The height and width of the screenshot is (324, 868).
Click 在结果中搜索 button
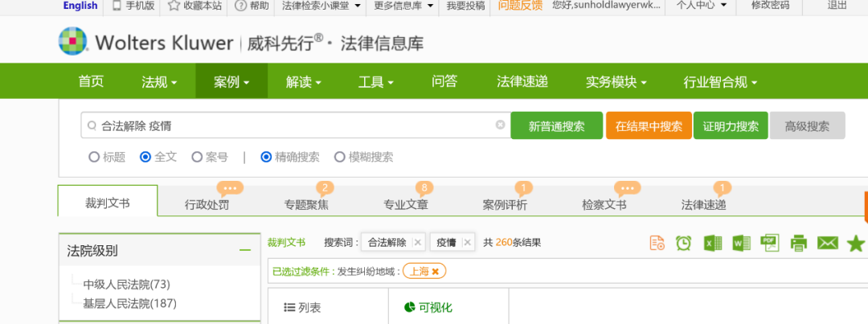tap(649, 125)
